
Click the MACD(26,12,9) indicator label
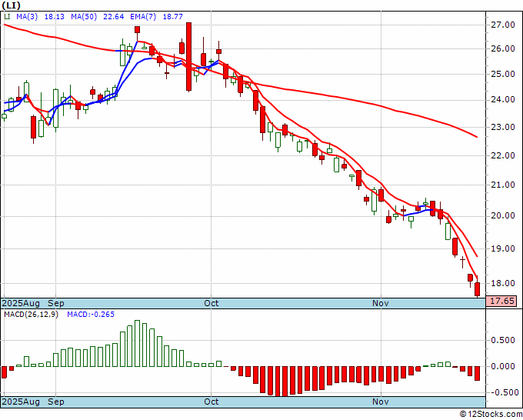coord(31,315)
